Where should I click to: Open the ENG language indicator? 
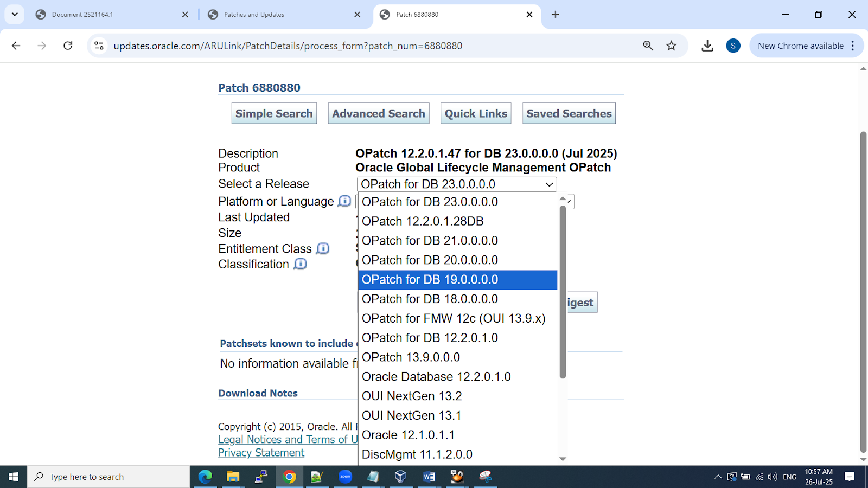[789, 477]
